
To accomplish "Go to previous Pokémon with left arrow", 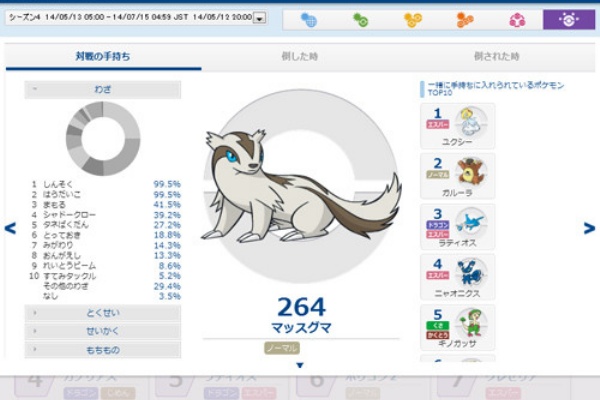I will coord(10,229).
